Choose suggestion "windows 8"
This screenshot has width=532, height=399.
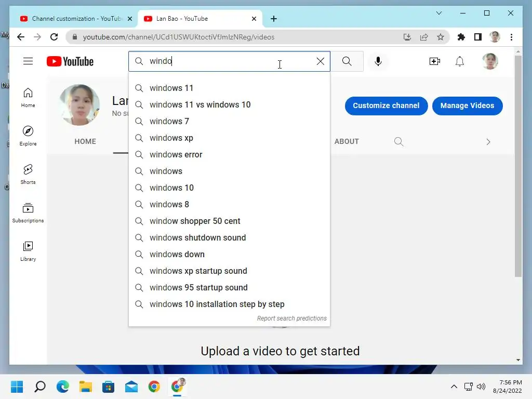point(229,204)
